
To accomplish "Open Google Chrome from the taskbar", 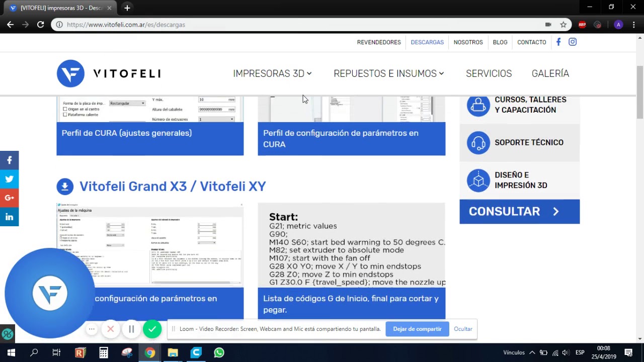I will (149, 352).
